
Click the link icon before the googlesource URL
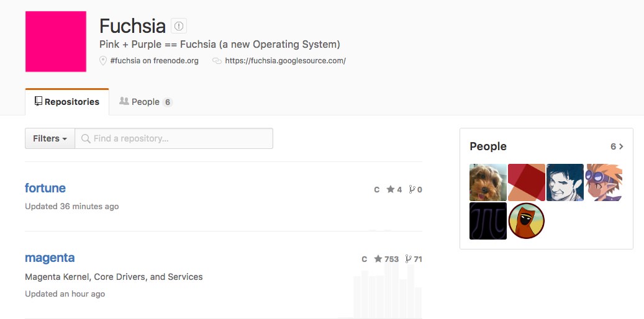coord(217,61)
